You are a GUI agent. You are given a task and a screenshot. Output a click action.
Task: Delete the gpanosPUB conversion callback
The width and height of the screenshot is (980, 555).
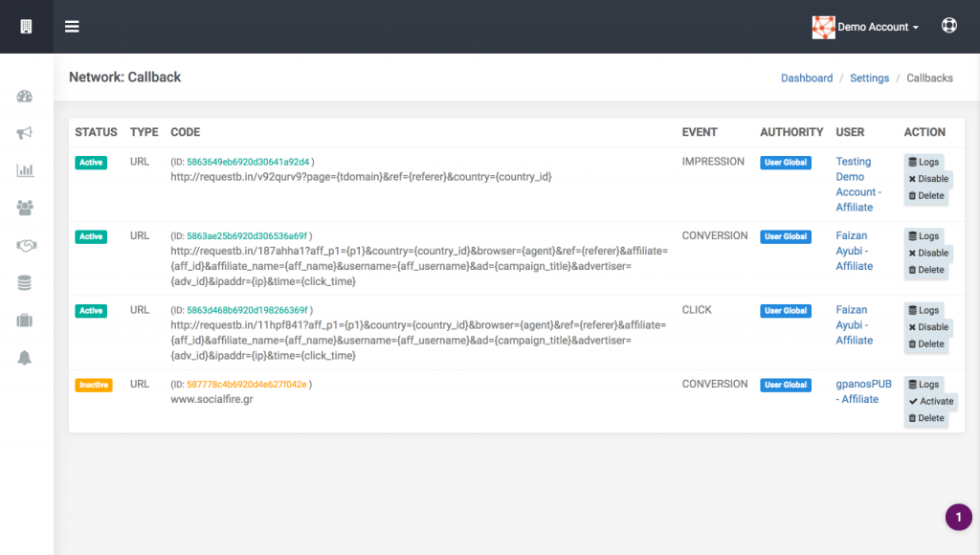point(925,418)
